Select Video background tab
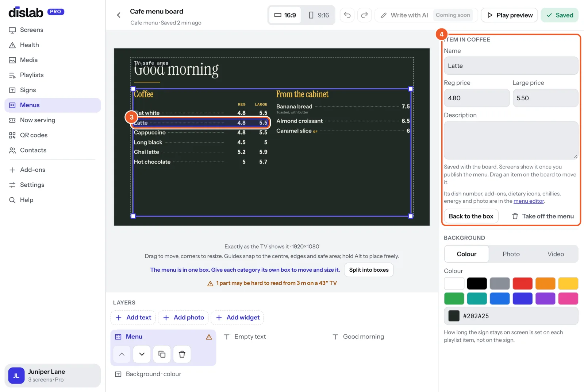The width and height of the screenshot is (584, 392). [x=556, y=254]
